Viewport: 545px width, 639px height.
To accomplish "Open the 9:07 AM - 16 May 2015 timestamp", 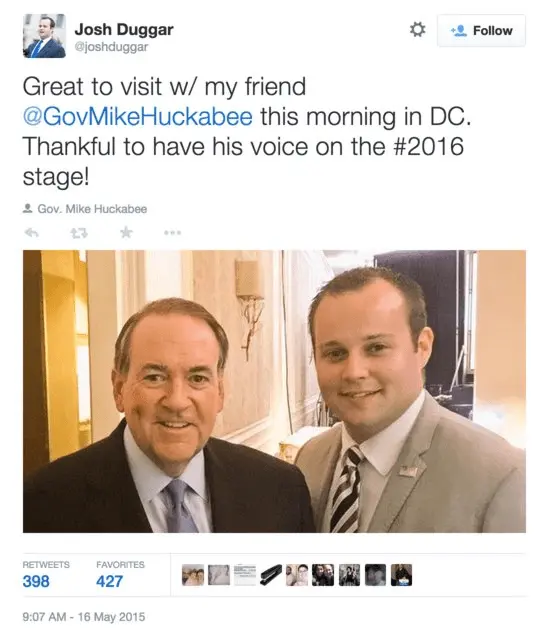I will click(x=84, y=617).
